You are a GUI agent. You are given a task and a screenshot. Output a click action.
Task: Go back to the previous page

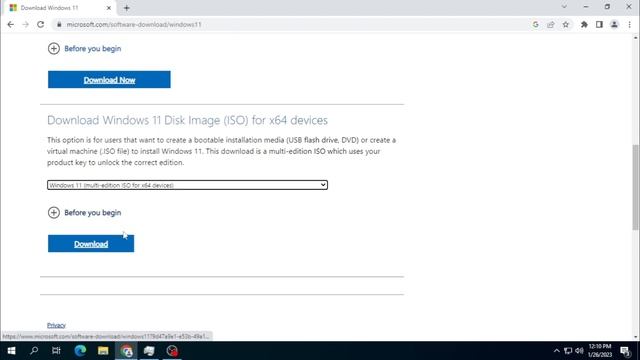pos(11,24)
